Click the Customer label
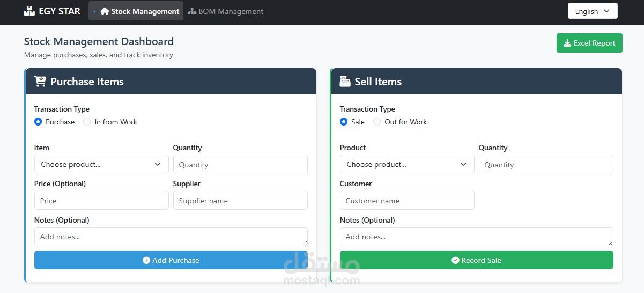Screen dimensions: 644x293 [x=356, y=184]
